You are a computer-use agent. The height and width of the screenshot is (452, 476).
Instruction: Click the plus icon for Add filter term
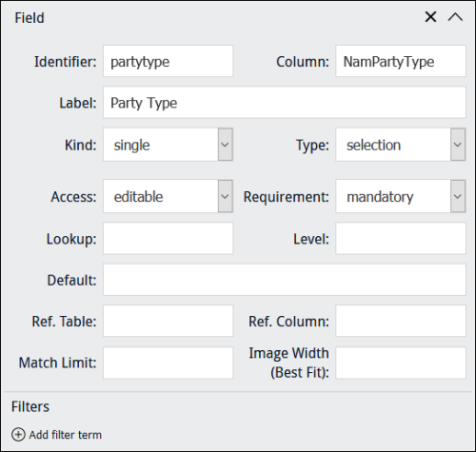pyautogui.click(x=18, y=435)
